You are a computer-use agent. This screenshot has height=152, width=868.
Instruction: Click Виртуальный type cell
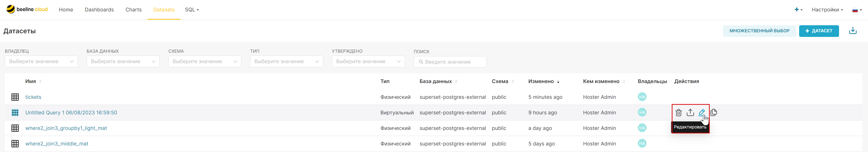(397, 112)
